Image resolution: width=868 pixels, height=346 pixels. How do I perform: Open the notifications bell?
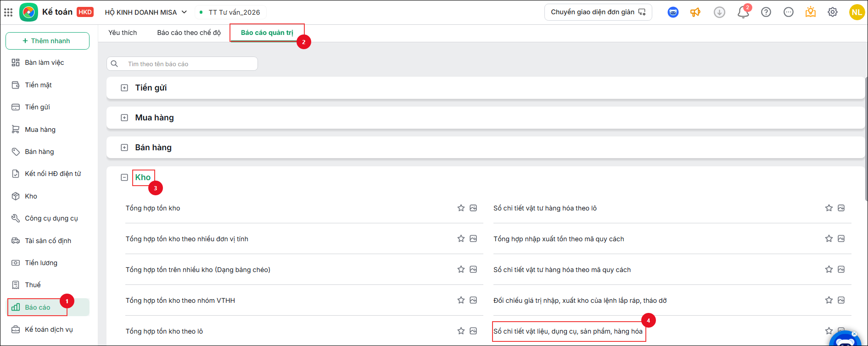743,12
